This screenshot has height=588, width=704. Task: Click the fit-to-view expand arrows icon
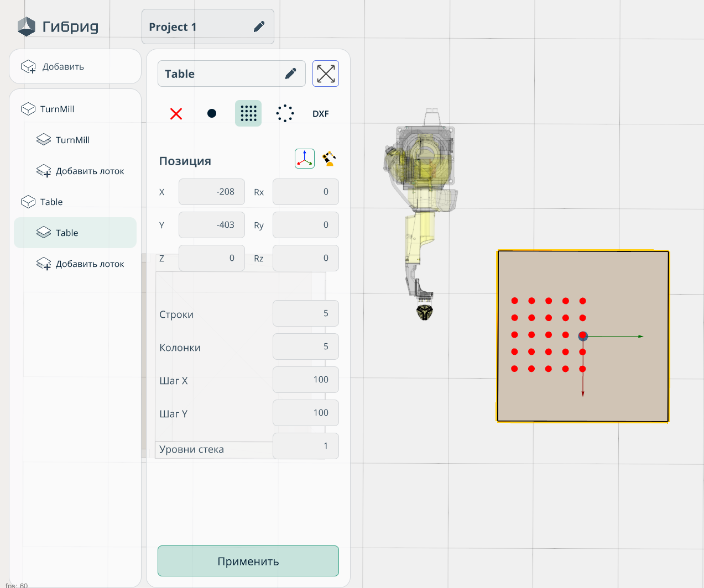pyautogui.click(x=326, y=74)
